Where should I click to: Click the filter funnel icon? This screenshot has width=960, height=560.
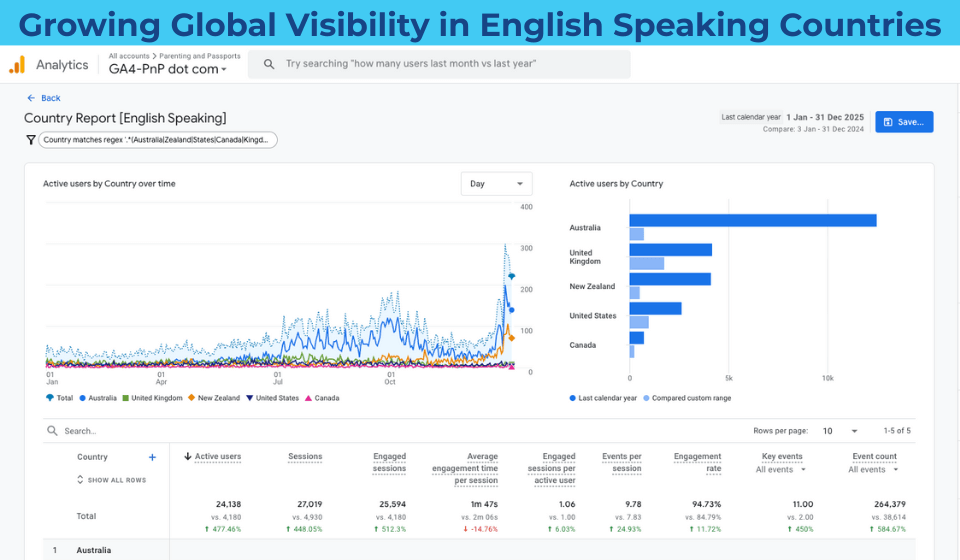[30, 141]
